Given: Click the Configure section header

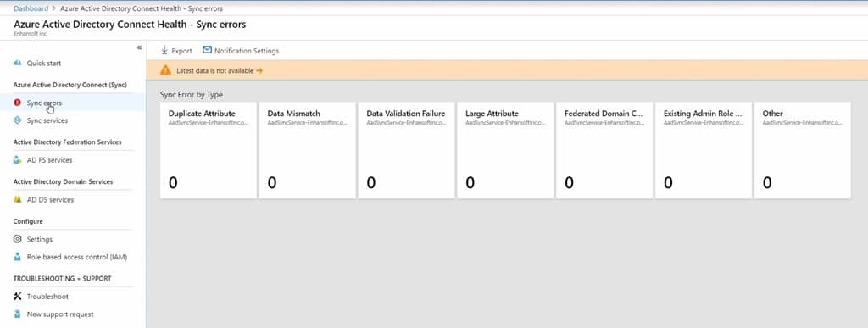Looking at the screenshot, I should 28,221.
